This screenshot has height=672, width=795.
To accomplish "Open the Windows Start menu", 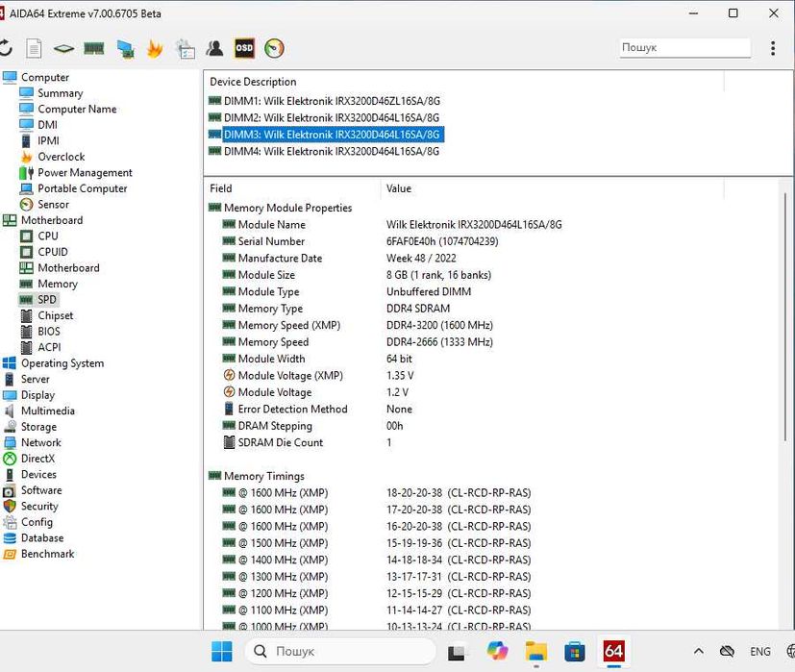I will tap(221, 651).
